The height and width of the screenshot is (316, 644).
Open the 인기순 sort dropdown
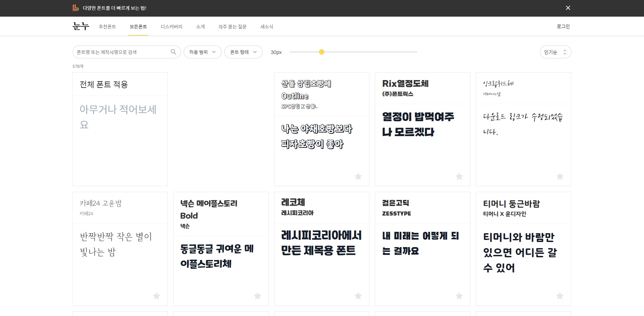556,52
